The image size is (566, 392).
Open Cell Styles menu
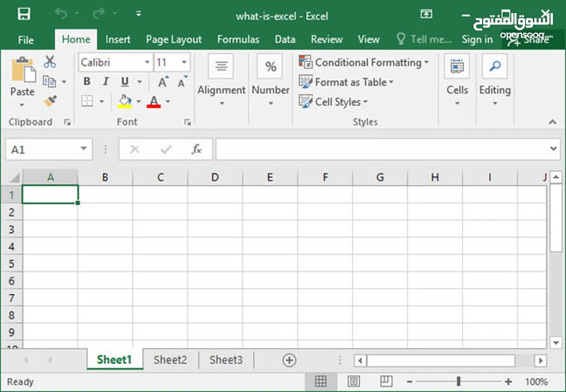click(x=333, y=102)
